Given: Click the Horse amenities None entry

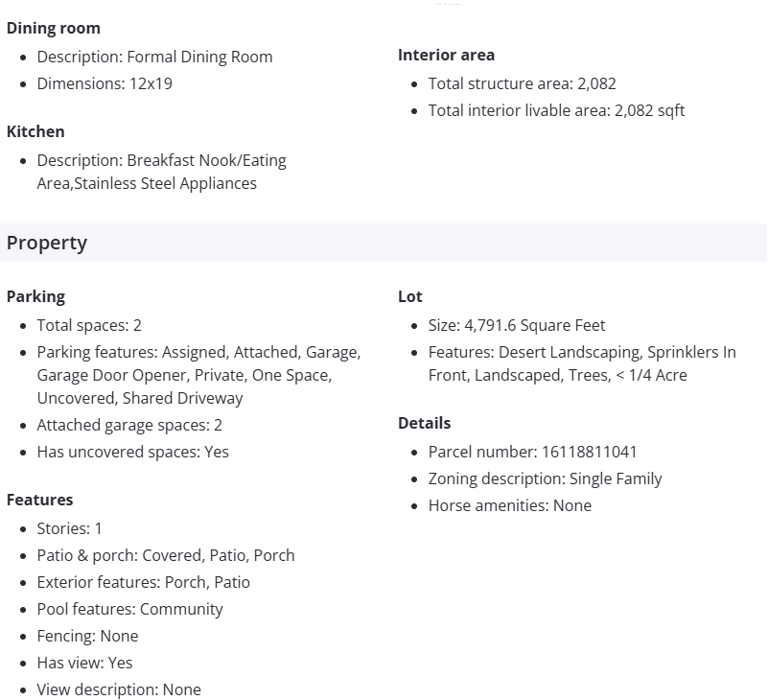Looking at the screenshot, I should [509, 505].
